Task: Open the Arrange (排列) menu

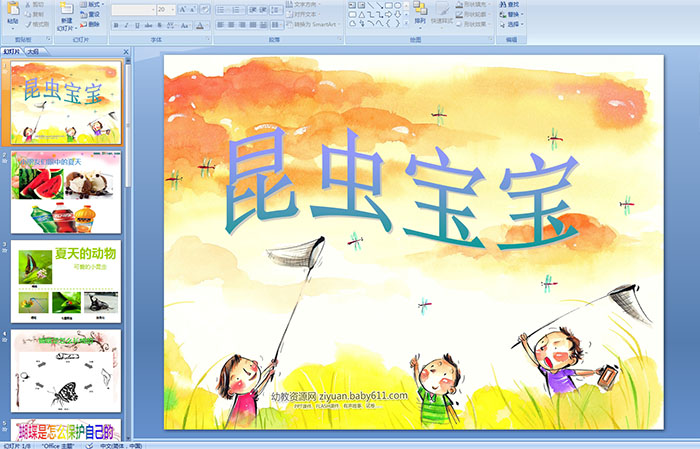Action: pos(420,15)
